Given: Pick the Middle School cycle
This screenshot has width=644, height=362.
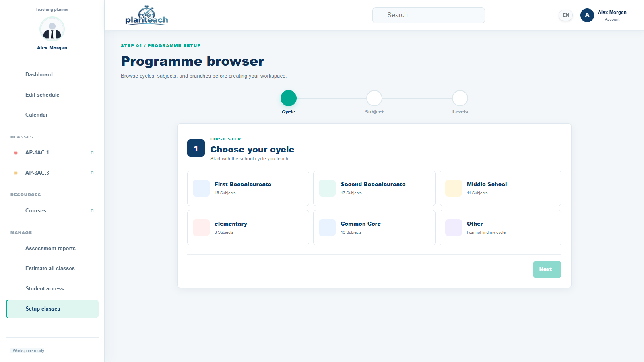Looking at the screenshot, I should (x=500, y=188).
